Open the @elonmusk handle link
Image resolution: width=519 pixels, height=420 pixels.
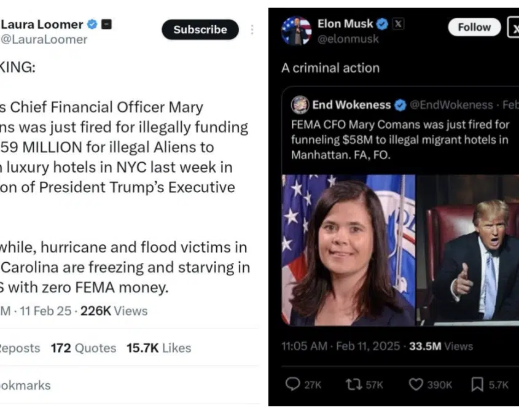(348, 39)
